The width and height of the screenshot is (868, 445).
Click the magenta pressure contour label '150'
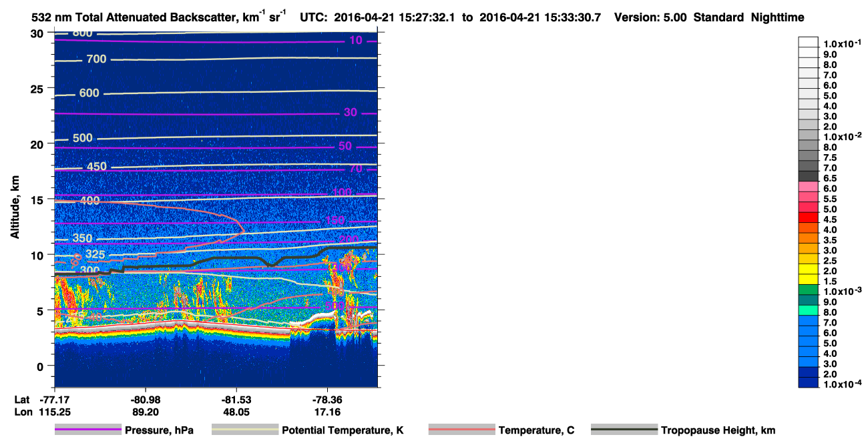point(335,221)
